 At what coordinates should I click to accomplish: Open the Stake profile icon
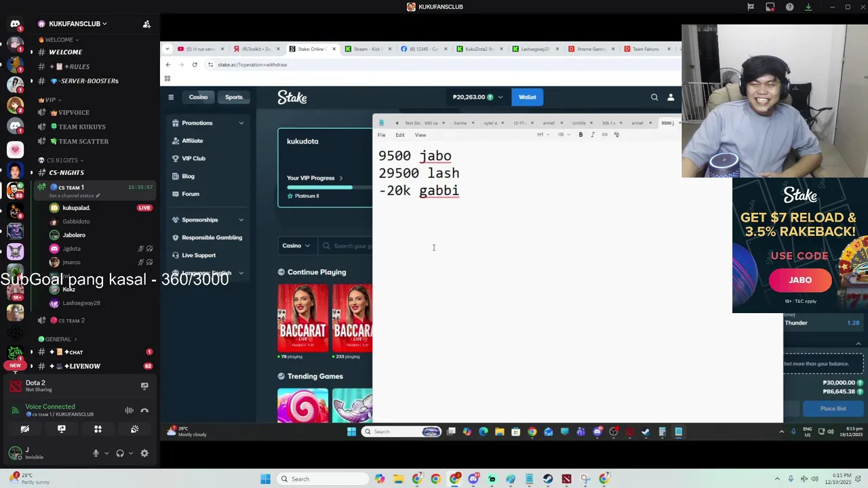click(x=671, y=97)
